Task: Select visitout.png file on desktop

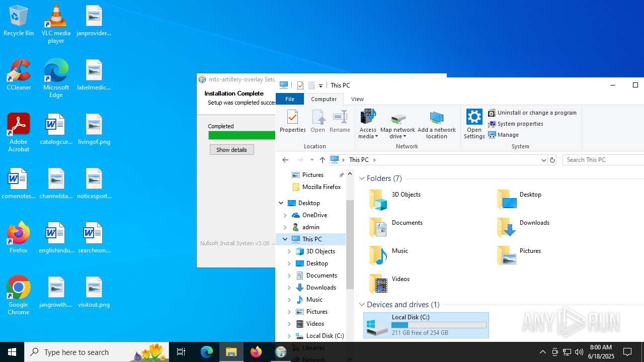Action: 94,293
